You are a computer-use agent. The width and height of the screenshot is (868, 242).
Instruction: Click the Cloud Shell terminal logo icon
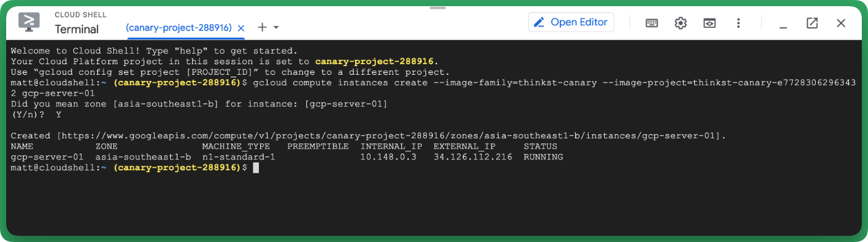[x=29, y=22]
